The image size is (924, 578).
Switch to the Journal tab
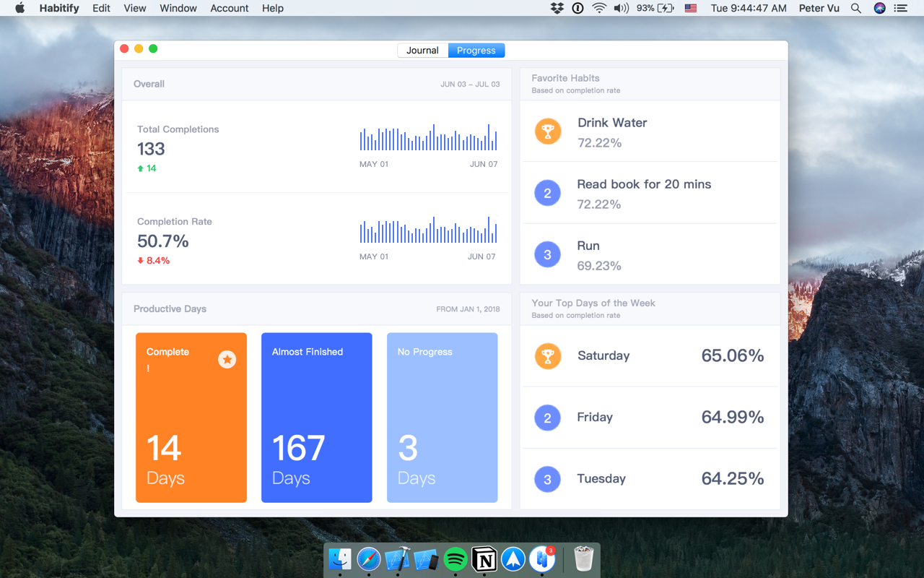422,50
